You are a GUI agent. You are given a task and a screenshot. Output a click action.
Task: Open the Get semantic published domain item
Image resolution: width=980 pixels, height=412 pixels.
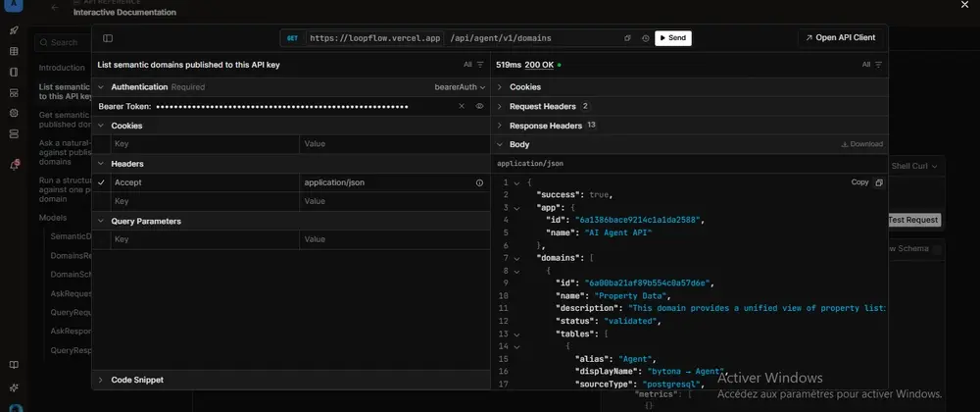(x=65, y=120)
